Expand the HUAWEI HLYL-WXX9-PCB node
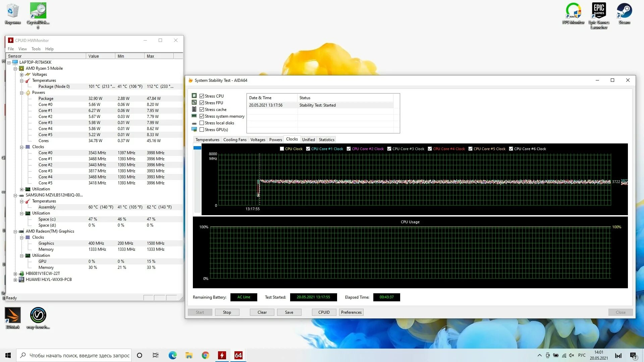This screenshot has height=362, width=644. [15, 280]
